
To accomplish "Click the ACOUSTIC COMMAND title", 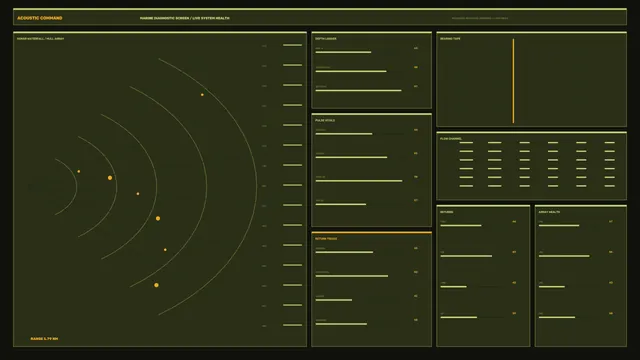I will pyautogui.click(x=40, y=18).
